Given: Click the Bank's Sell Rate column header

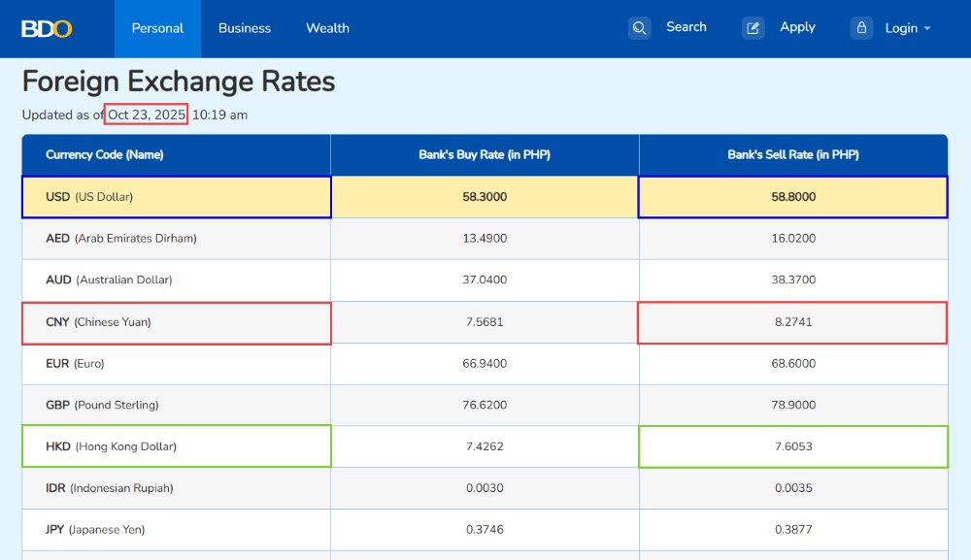Looking at the screenshot, I should 792,155.
